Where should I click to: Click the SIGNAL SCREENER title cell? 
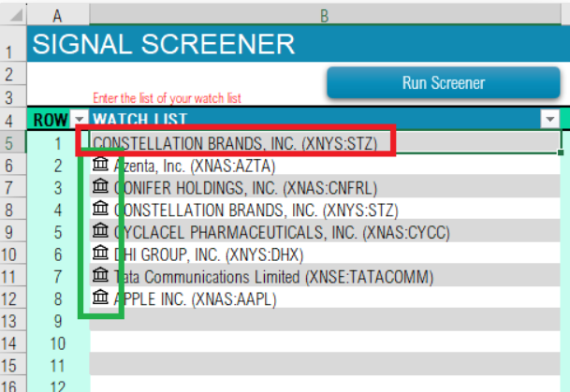click(298, 44)
